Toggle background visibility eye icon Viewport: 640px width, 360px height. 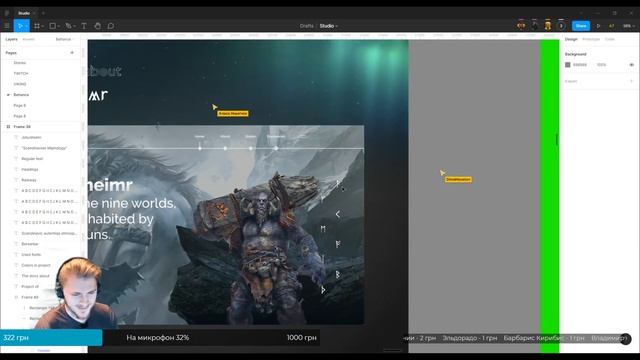(x=631, y=65)
